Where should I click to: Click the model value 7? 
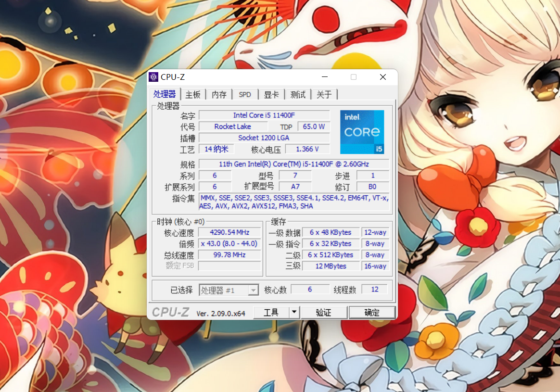[x=295, y=175]
